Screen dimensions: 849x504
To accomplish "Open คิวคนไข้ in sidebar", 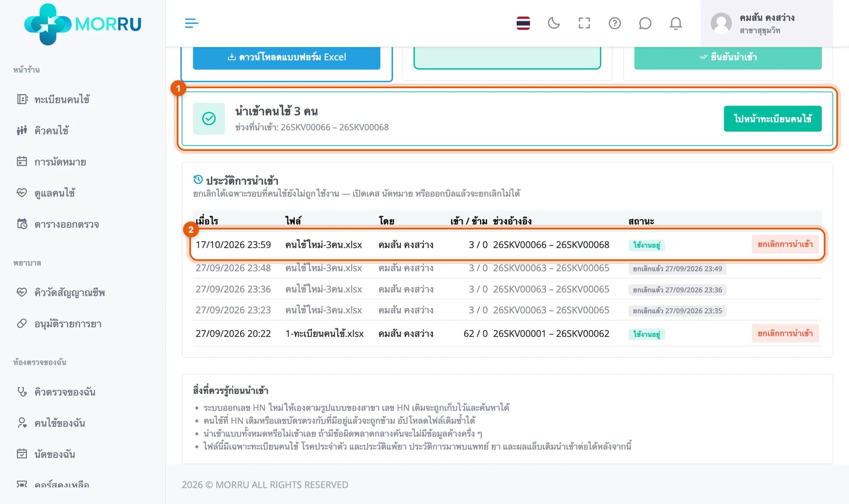I will 51,130.
